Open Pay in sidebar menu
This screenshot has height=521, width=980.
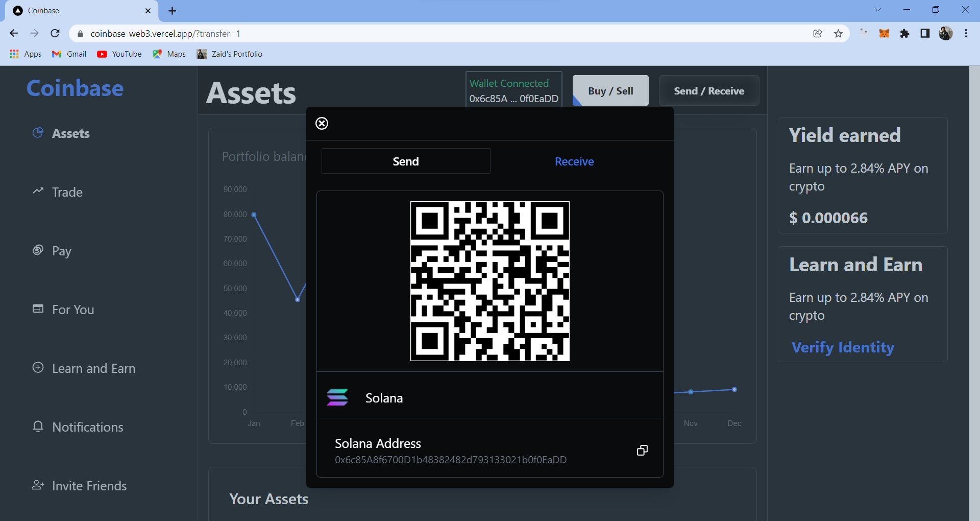pos(62,251)
